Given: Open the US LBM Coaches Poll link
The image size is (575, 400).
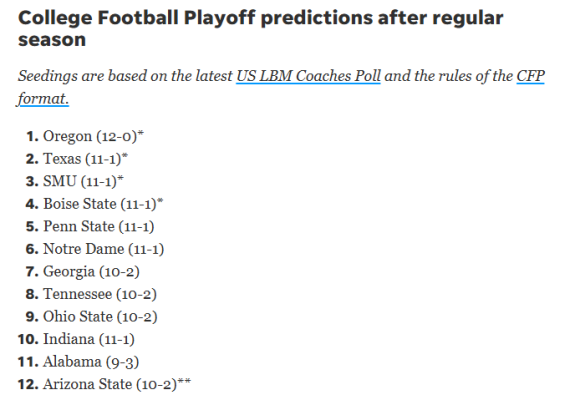Looking at the screenshot, I should point(308,76).
